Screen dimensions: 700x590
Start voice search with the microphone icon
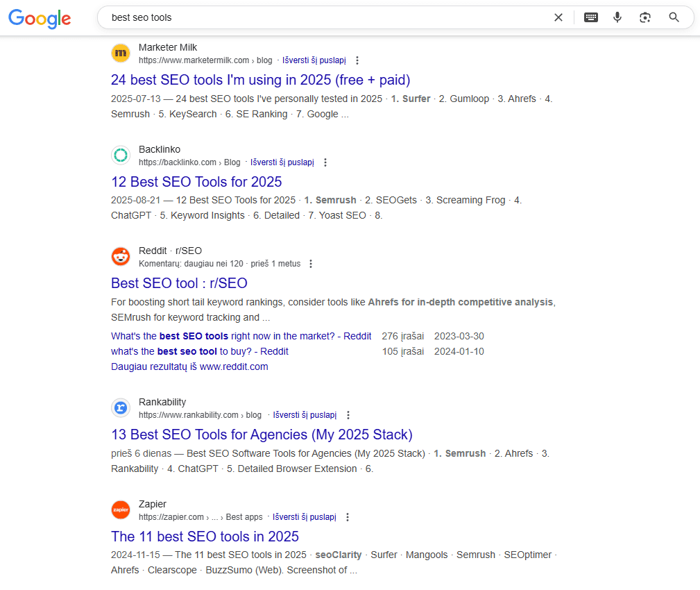pyautogui.click(x=617, y=17)
